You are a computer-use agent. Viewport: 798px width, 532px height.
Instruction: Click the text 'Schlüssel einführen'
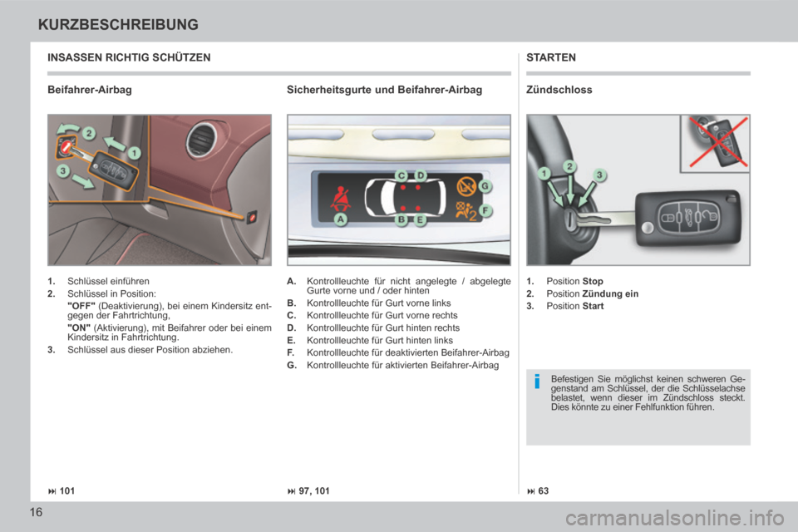[108, 281]
